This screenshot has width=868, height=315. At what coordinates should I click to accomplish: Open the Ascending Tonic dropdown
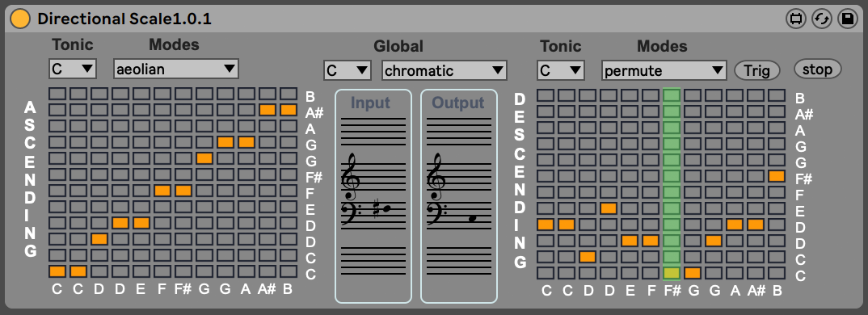pos(73,69)
